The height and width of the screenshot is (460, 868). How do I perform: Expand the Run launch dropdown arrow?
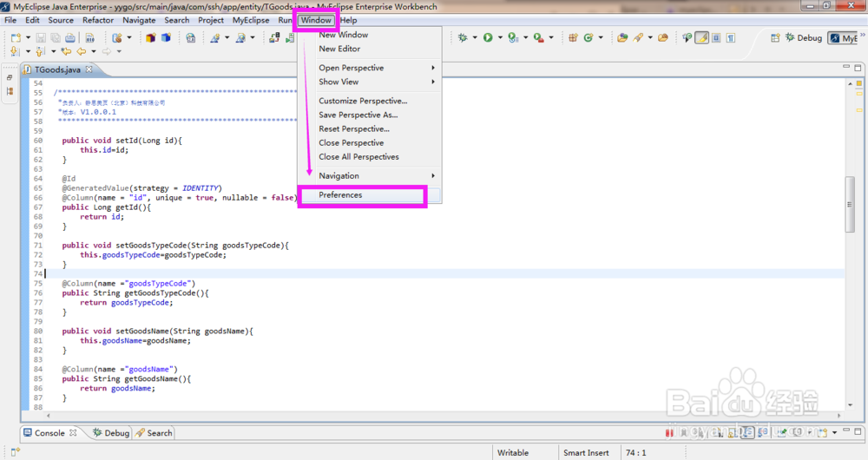coord(500,37)
